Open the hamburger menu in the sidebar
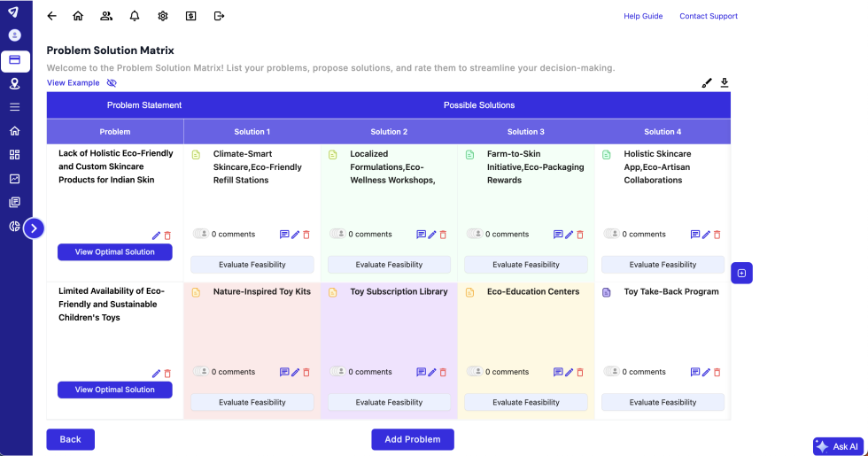This screenshot has width=868, height=456. [x=15, y=107]
